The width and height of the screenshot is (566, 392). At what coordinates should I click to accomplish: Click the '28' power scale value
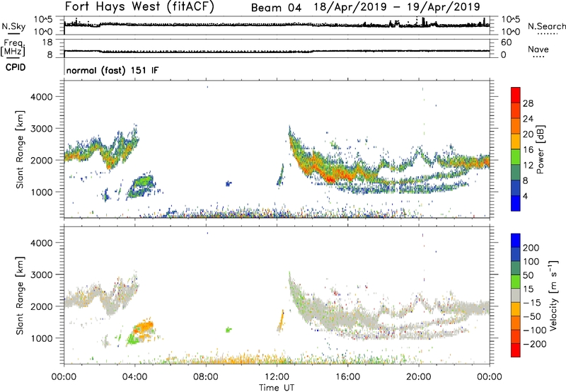coord(528,103)
